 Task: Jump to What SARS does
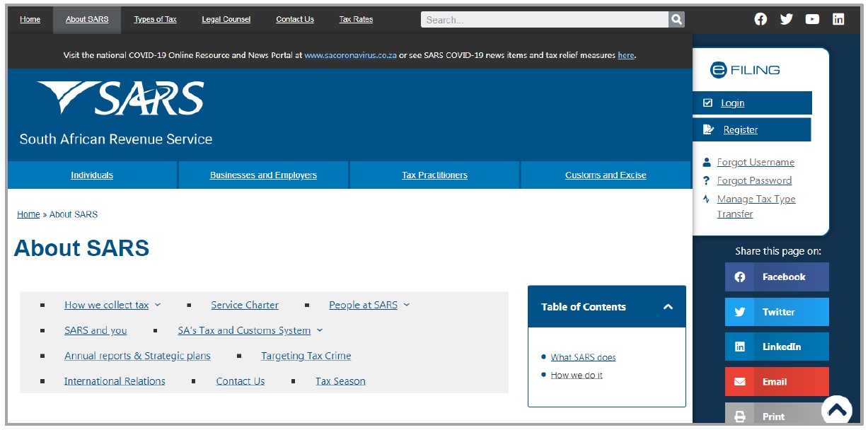[583, 357]
